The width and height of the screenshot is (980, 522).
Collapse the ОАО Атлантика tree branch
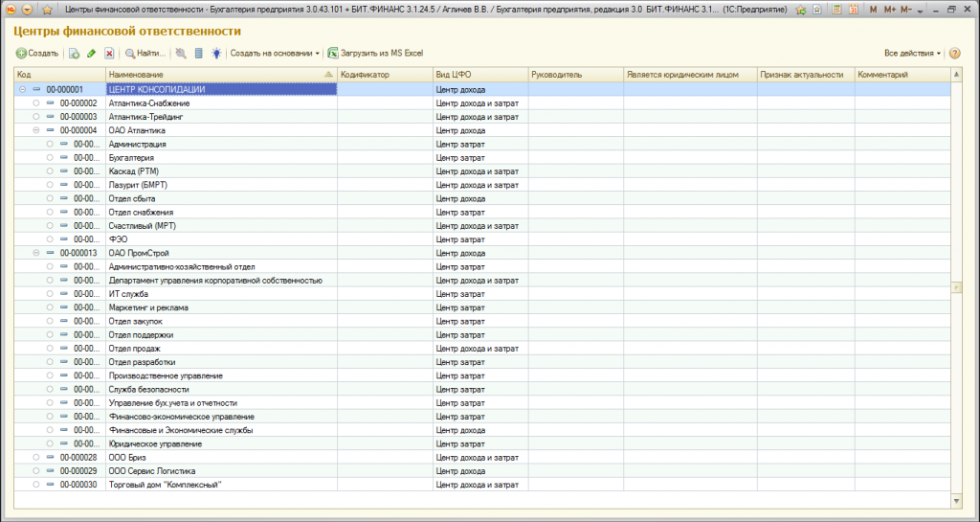pos(35,130)
